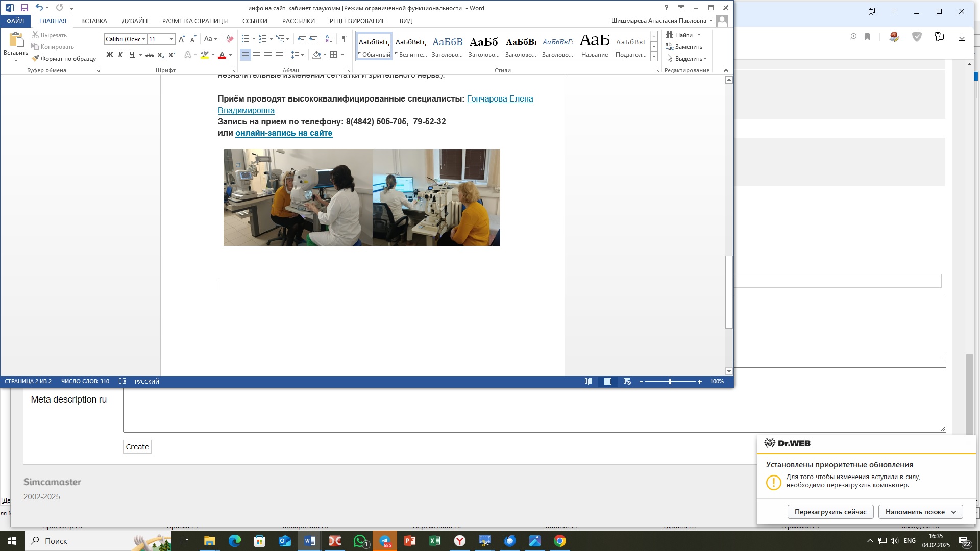
Task: Click the clinic photos image in document
Action: point(362,197)
